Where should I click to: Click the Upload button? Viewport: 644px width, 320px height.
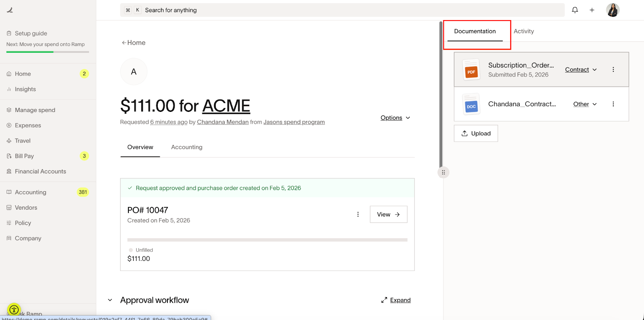(476, 134)
